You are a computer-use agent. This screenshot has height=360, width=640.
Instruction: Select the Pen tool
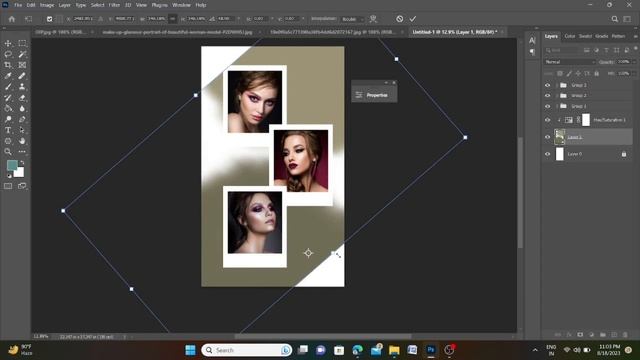[22, 119]
